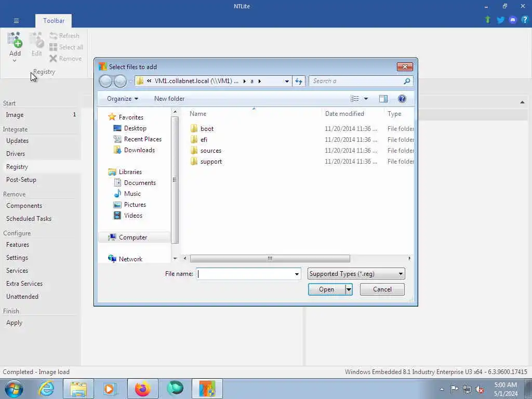Open the Components page
The height and width of the screenshot is (399, 532).
(24, 206)
